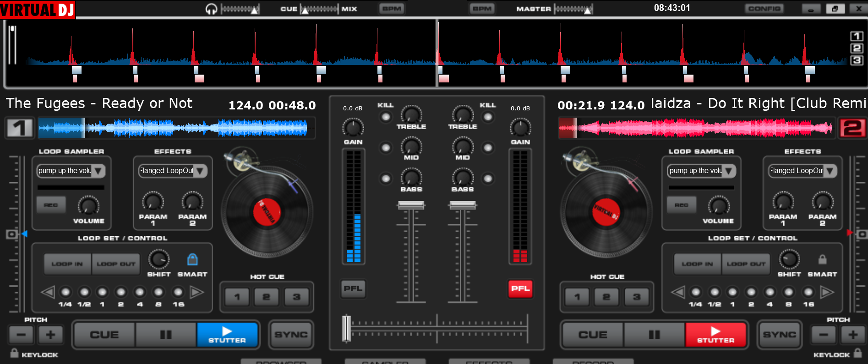Image resolution: width=868 pixels, height=364 pixels.
Task: Pause deck 2 playback
Action: pos(655,335)
